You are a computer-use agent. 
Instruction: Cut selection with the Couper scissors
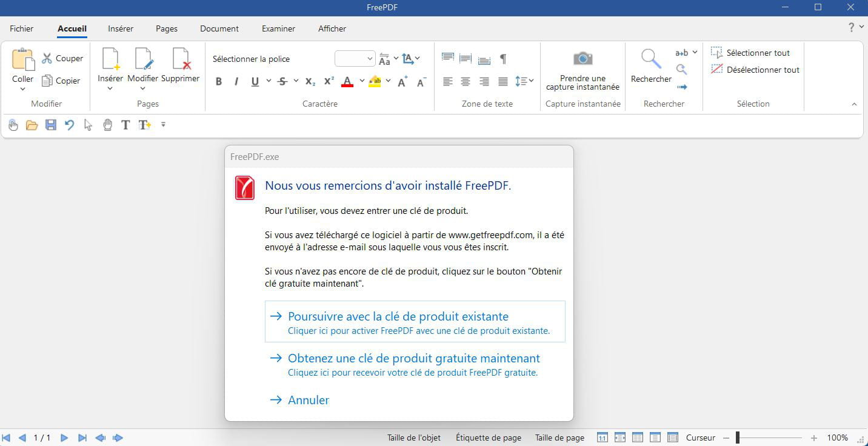coord(62,59)
